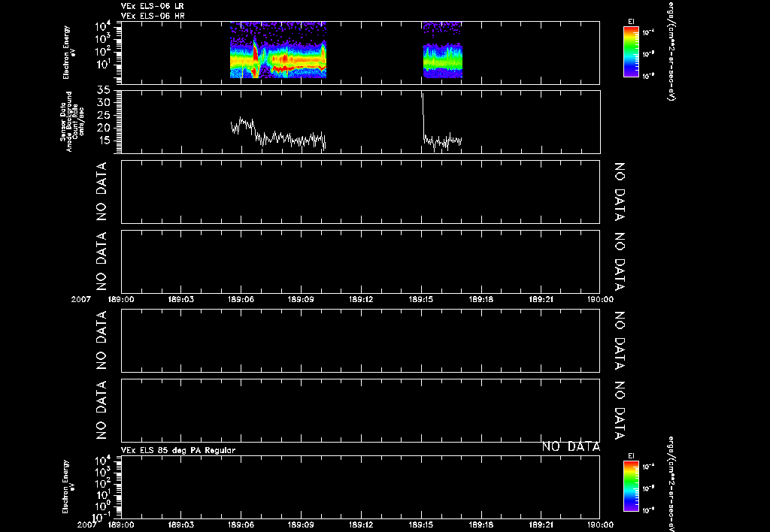Click the "15" value on count rate axis

coord(104,141)
